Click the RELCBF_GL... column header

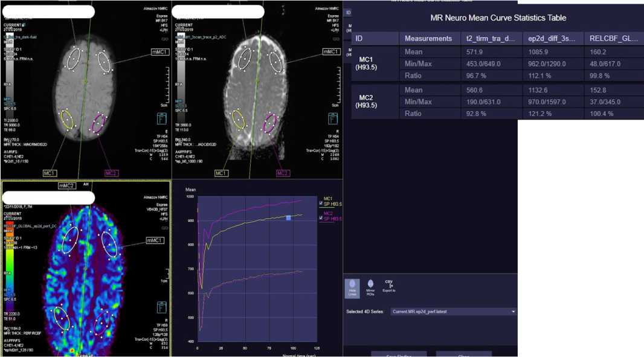click(x=614, y=39)
